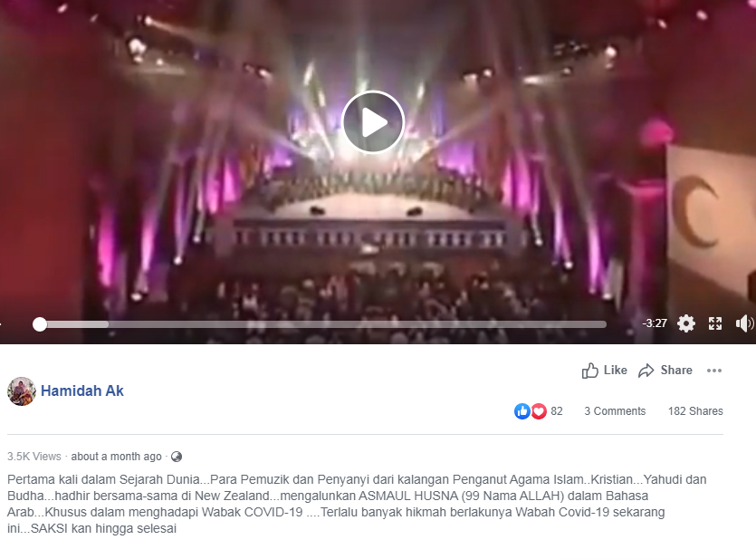
Task: Click the 3.5K Views counter
Action: click(x=34, y=457)
